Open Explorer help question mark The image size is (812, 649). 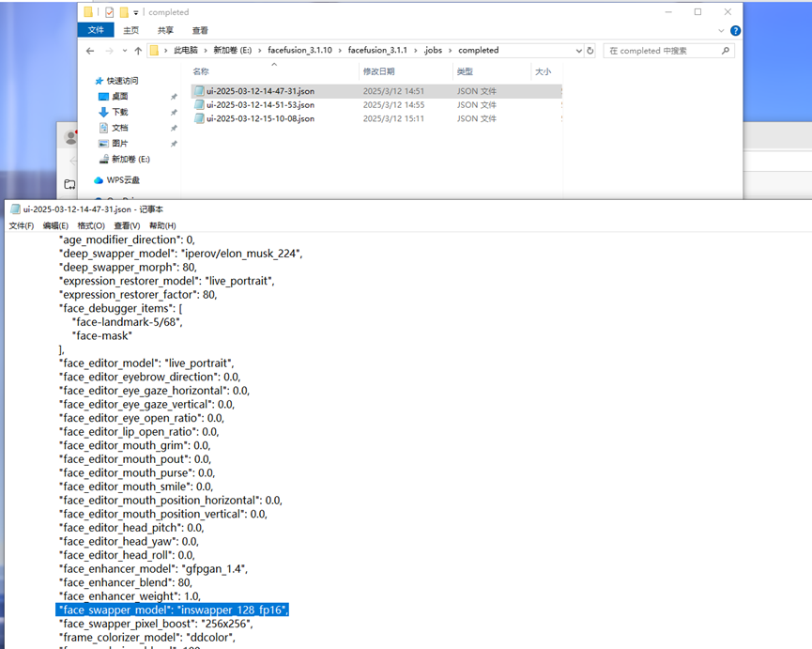(x=735, y=31)
